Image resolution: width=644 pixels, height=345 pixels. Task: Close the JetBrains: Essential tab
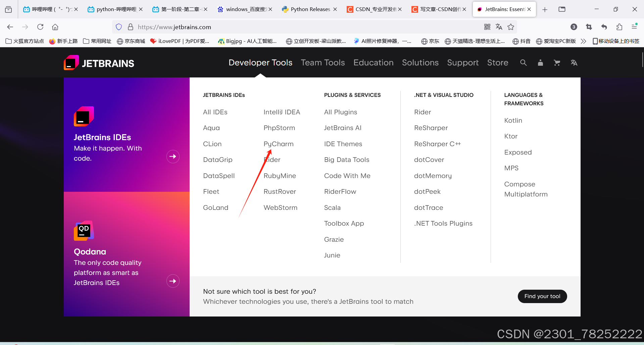[x=529, y=9]
